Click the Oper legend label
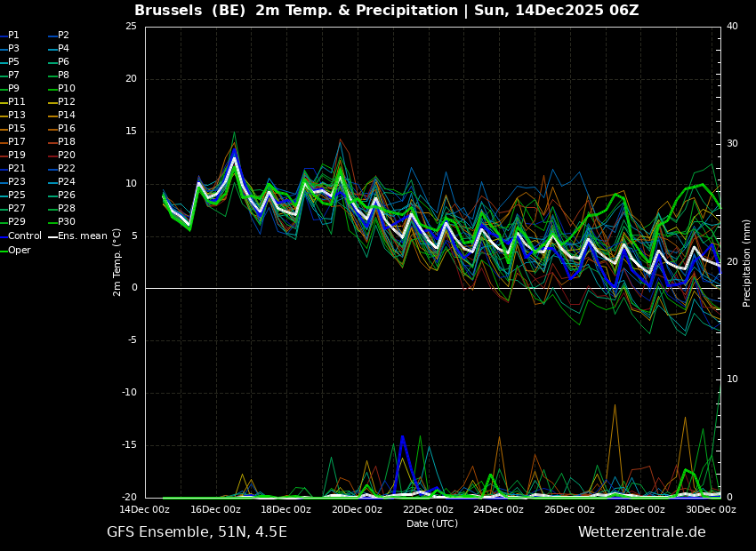This screenshot has width=756, height=551. pos(20,250)
